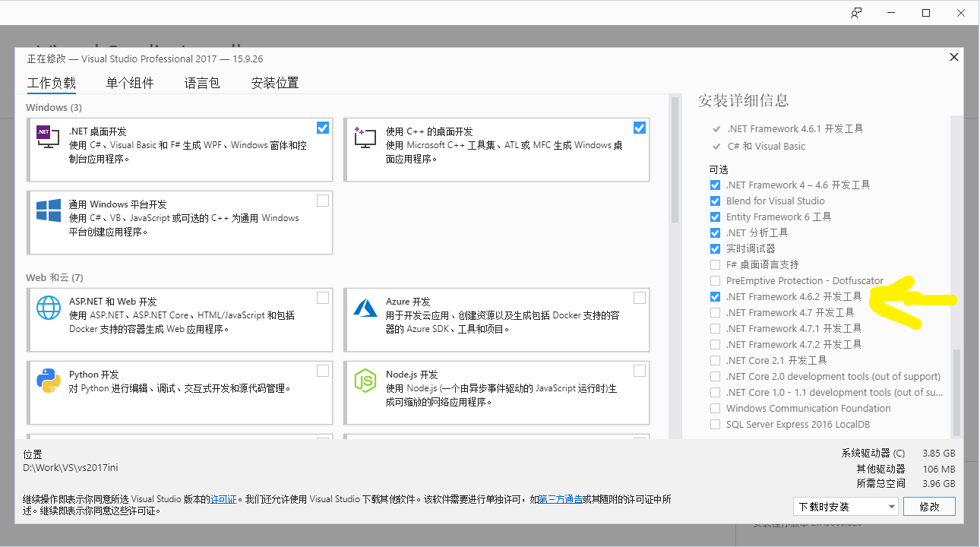The width and height of the screenshot is (980, 547).
Task: Uncheck the .NET 桌面开发 workload checkbox
Action: [x=323, y=128]
